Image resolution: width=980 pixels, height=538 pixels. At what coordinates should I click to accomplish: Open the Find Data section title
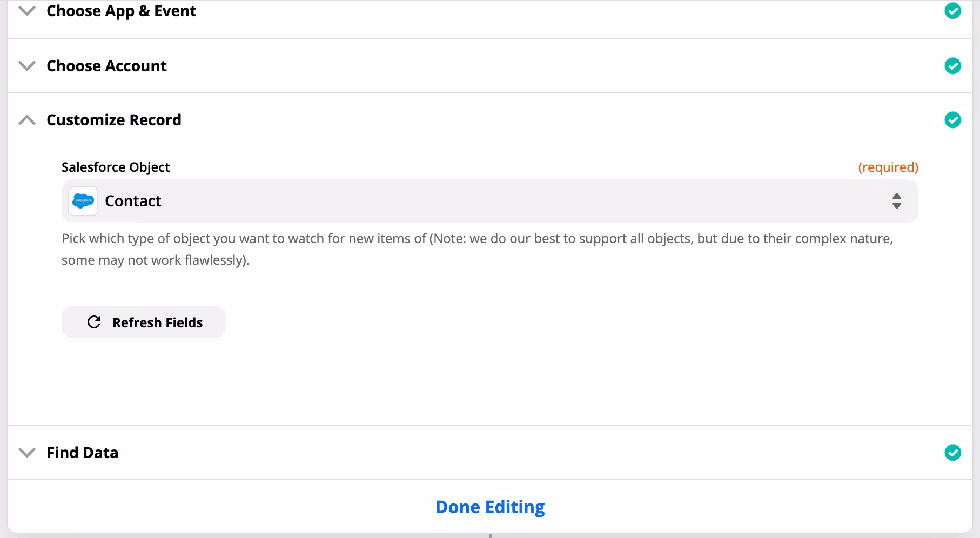(x=82, y=453)
